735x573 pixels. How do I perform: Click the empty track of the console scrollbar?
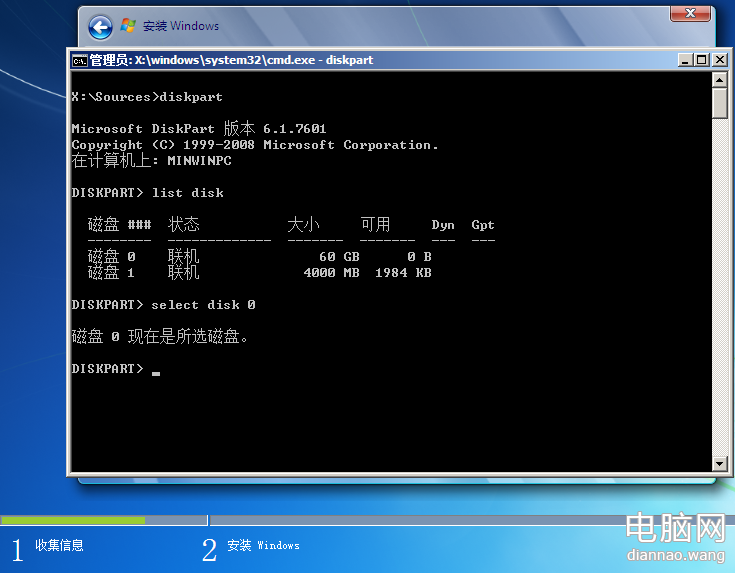[719, 300]
